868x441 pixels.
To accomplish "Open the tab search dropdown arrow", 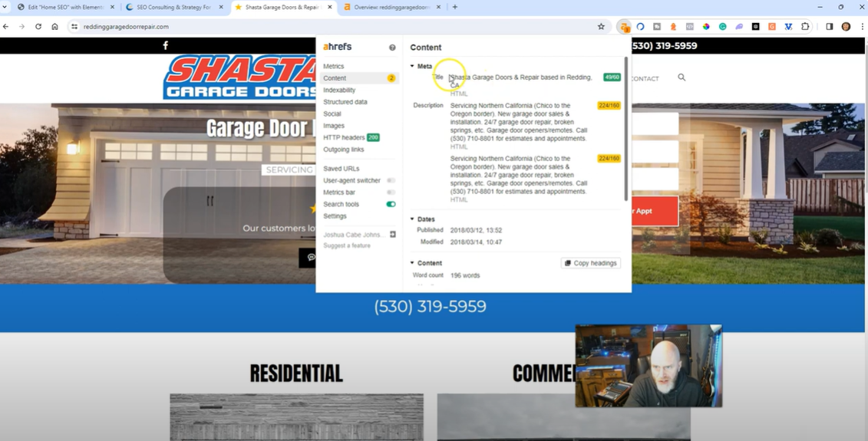I will point(5,7).
